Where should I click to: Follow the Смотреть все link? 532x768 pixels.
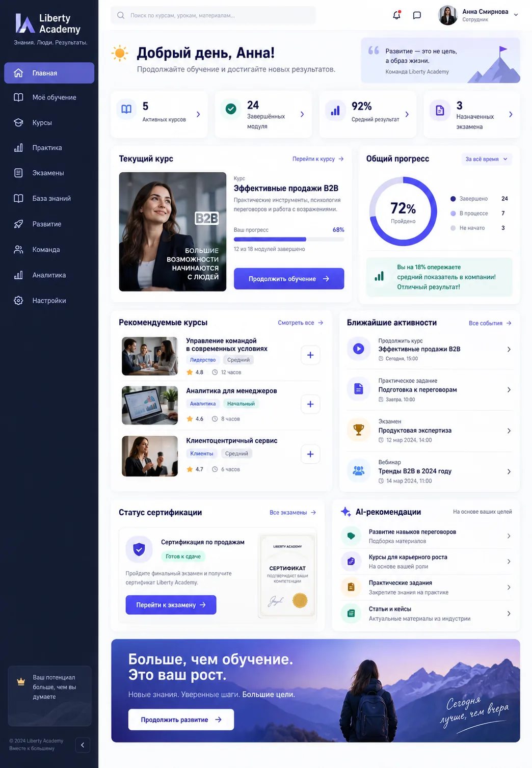coord(301,323)
